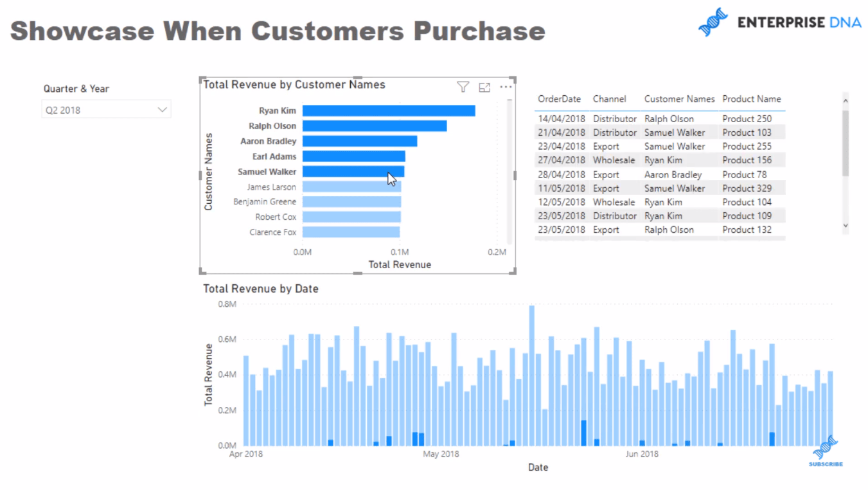
Task: Click the Jun 2018 axis label
Action: click(x=642, y=454)
